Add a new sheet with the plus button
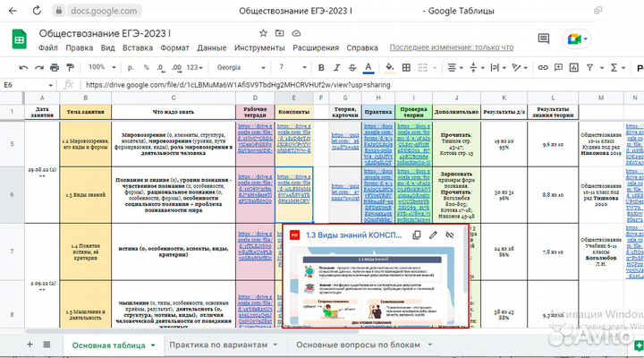The width and height of the screenshot is (644, 358). pos(31,345)
